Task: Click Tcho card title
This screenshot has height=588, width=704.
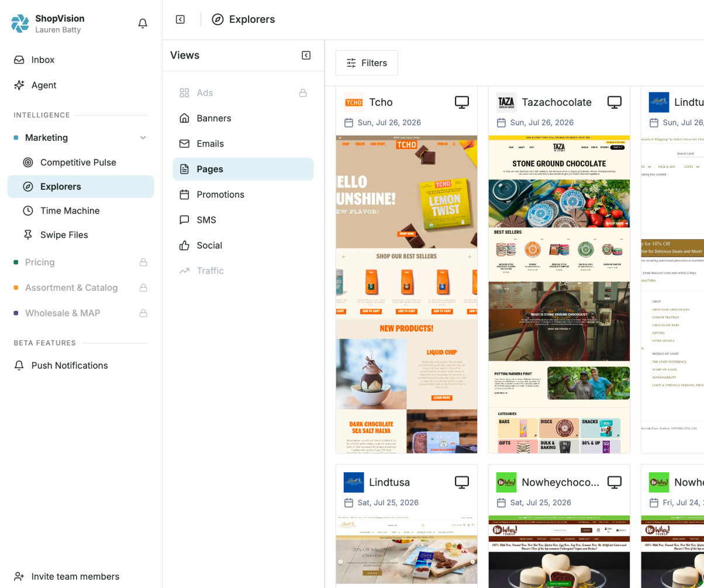Action: (381, 102)
